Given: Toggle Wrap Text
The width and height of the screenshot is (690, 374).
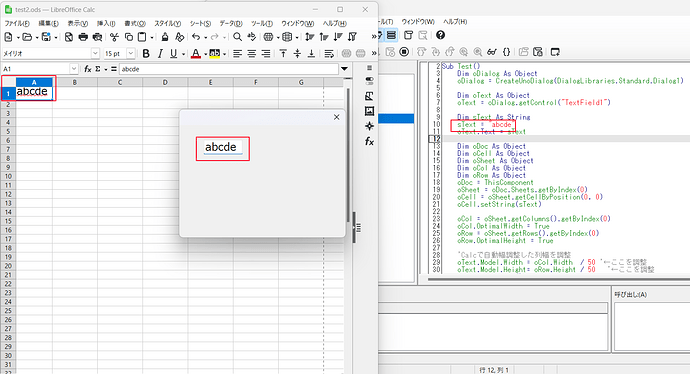Looking at the screenshot, I should click(329, 54).
